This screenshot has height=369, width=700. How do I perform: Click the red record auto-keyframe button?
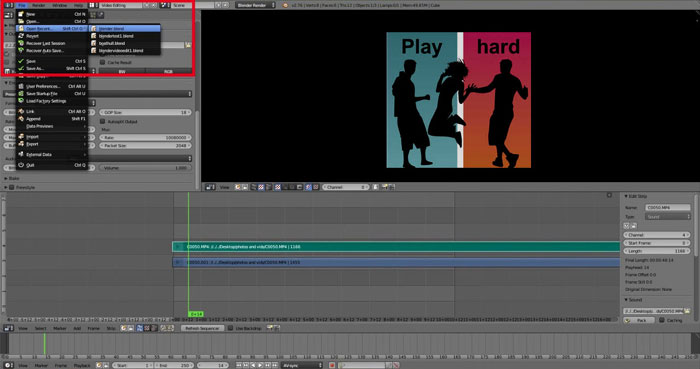coord(332,365)
